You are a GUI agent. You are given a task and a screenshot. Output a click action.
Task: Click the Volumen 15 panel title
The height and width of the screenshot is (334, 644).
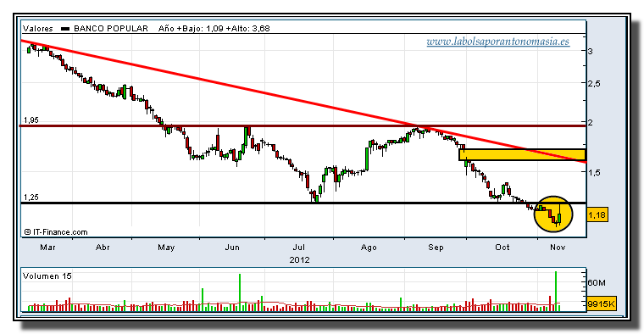(47, 276)
